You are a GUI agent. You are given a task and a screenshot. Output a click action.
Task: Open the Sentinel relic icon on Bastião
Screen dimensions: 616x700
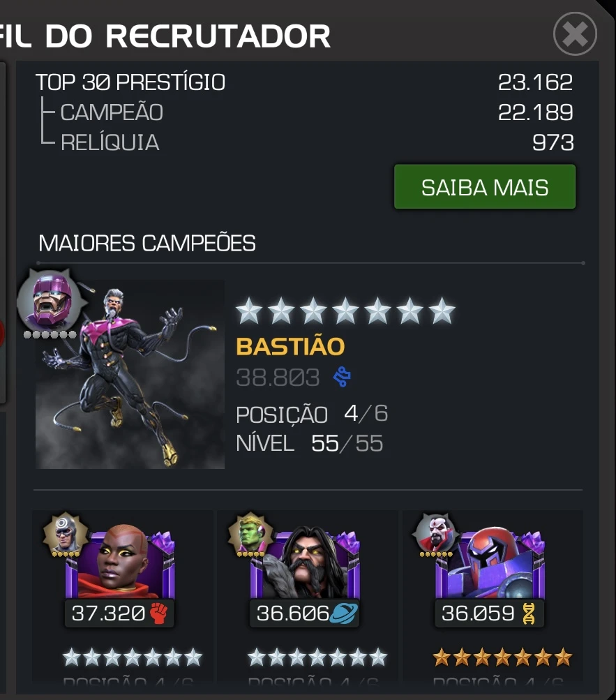(x=51, y=301)
